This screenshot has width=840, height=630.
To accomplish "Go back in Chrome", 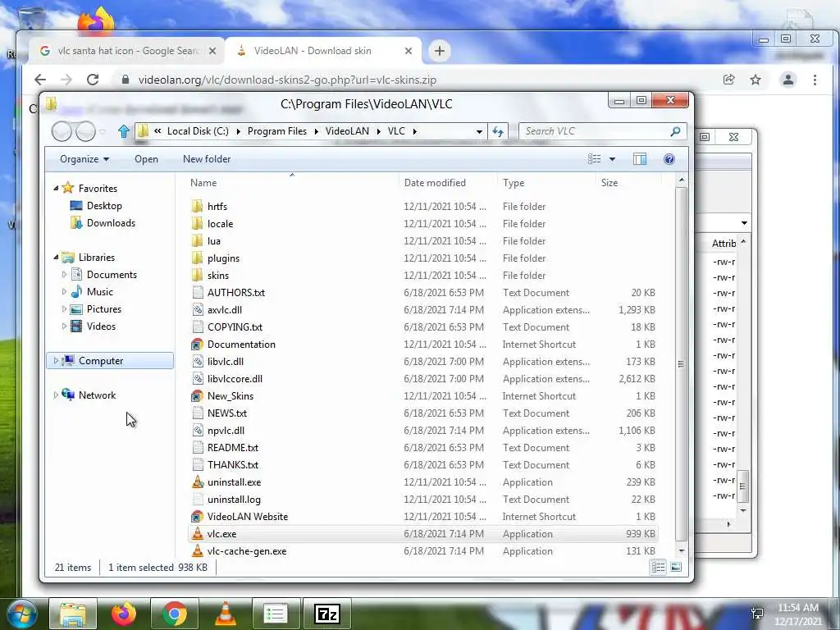I will pos(40,80).
